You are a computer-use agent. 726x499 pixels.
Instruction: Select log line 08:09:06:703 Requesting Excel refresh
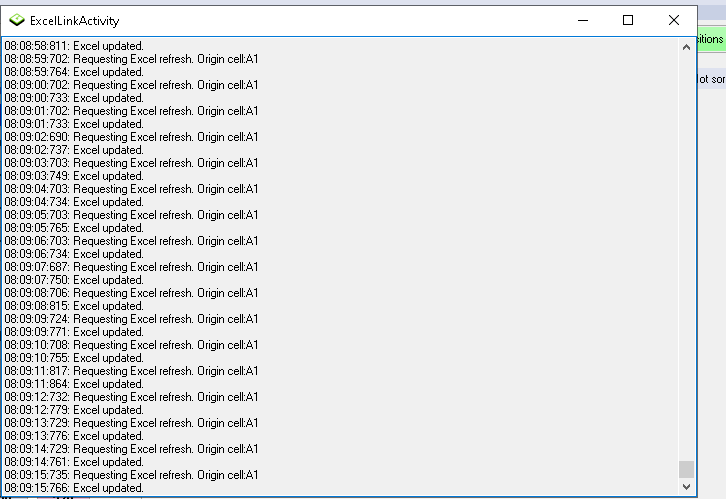click(131, 240)
